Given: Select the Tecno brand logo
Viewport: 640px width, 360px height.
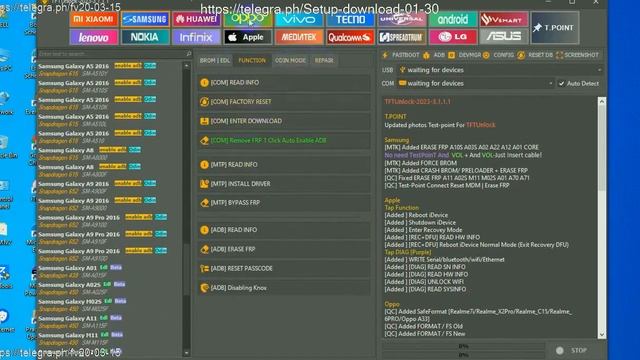Looking at the screenshot, I should pos(350,19).
